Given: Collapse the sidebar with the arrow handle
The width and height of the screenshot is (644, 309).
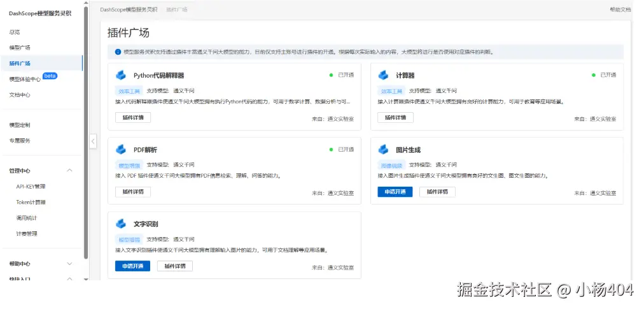Looking at the screenshot, I should [x=94, y=141].
